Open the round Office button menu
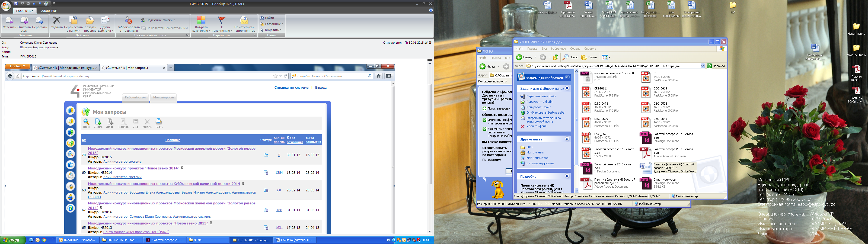 pyautogui.click(x=6, y=6)
